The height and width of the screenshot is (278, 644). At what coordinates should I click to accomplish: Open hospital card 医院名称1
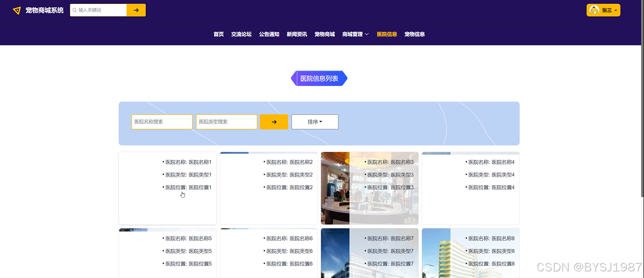pos(168,188)
